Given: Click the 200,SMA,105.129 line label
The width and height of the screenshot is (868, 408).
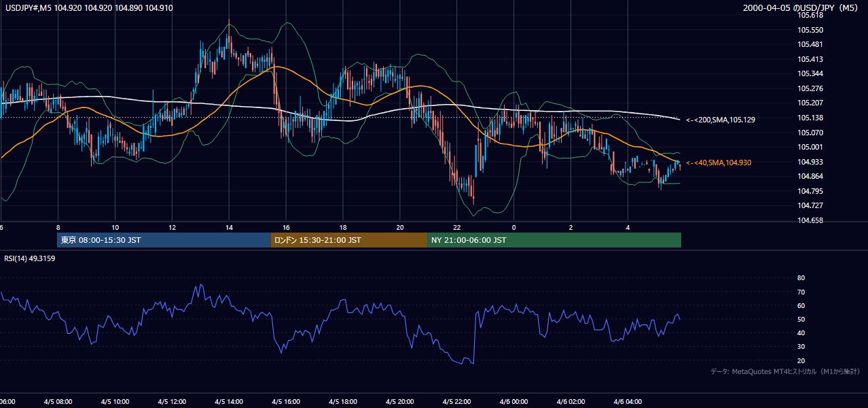Looking at the screenshot, I should point(721,120).
